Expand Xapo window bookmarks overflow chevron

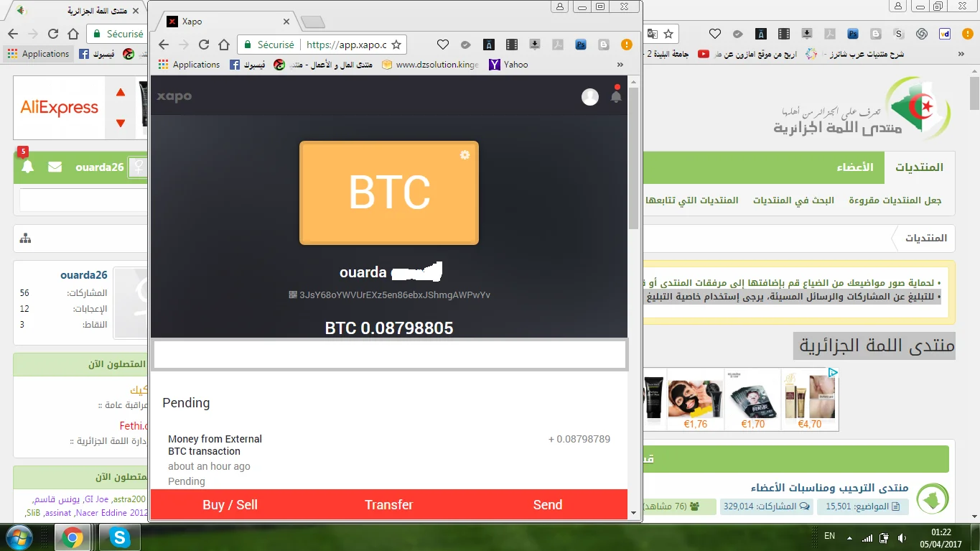pos(620,65)
